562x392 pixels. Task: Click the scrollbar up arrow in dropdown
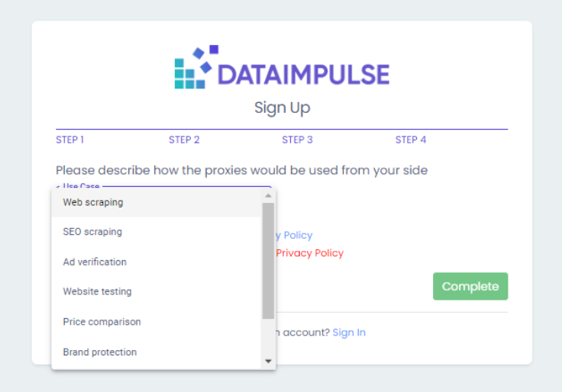pyautogui.click(x=268, y=195)
